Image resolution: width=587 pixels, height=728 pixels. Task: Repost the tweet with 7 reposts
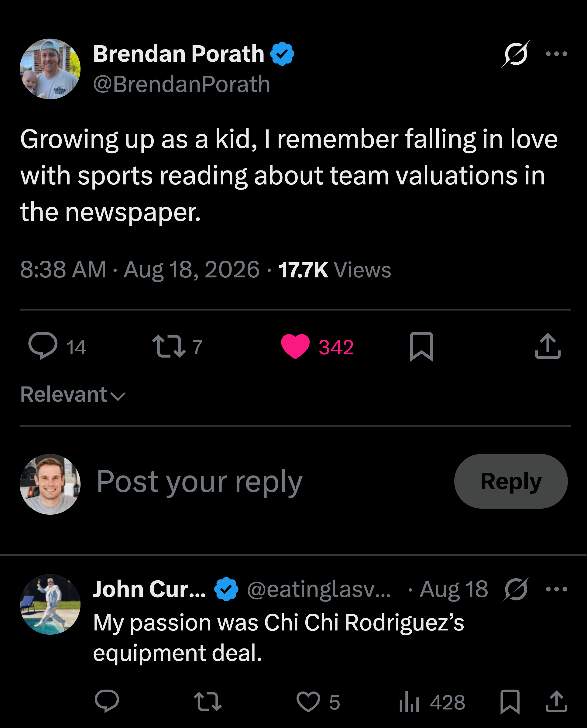pos(177,346)
